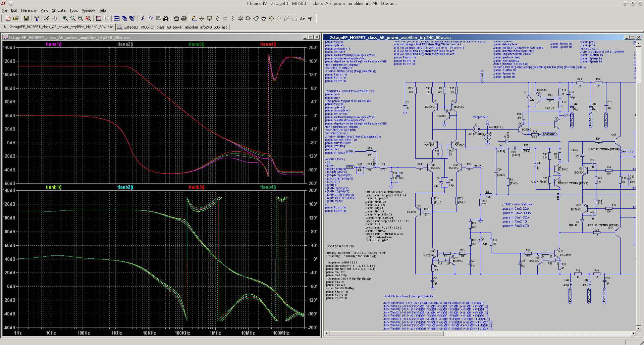Open the Help menu
This screenshot has width=644, height=345.
tap(102, 10)
